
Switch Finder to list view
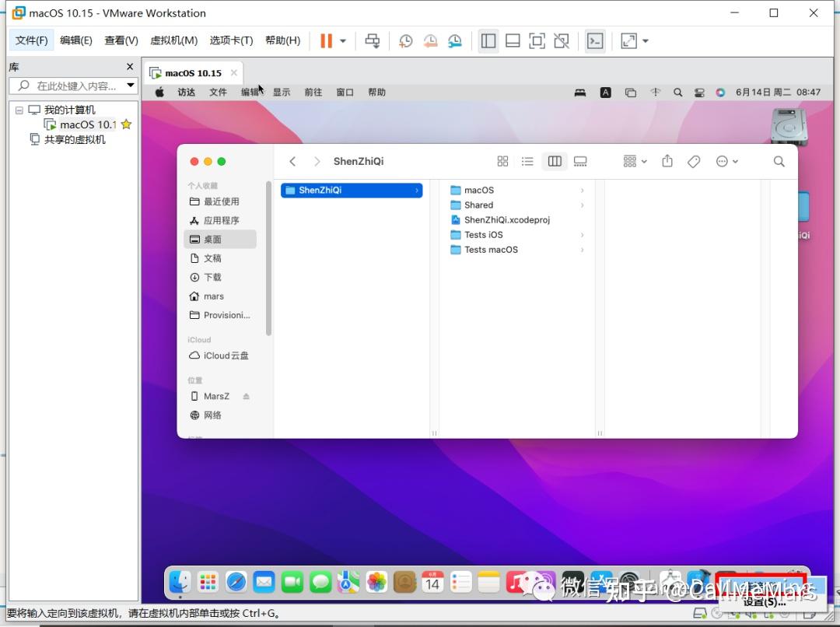click(527, 161)
